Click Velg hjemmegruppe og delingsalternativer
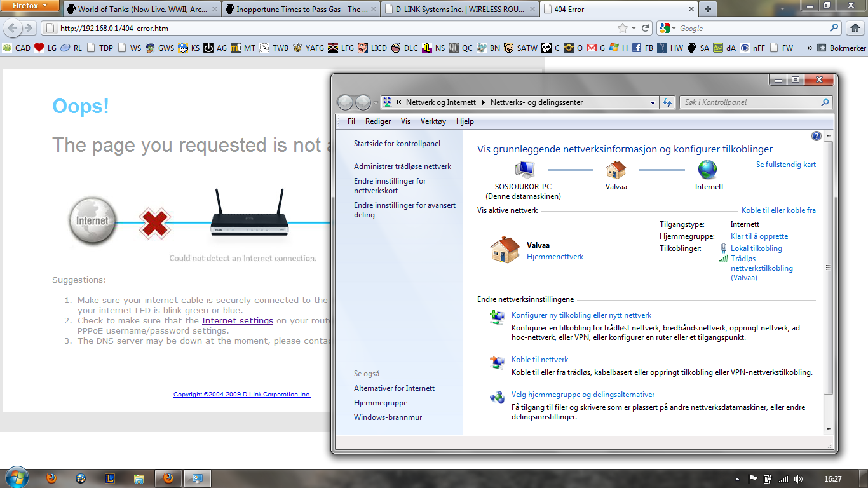The image size is (868, 488). [x=583, y=395]
